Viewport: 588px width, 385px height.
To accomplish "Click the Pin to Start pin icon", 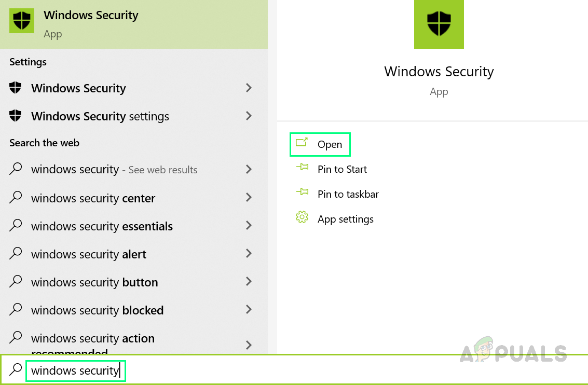I will tap(302, 168).
